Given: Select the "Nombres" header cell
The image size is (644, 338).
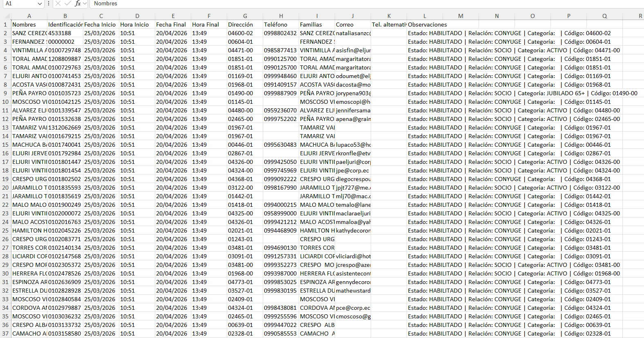Looking at the screenshot, I should tap(29, 25).
